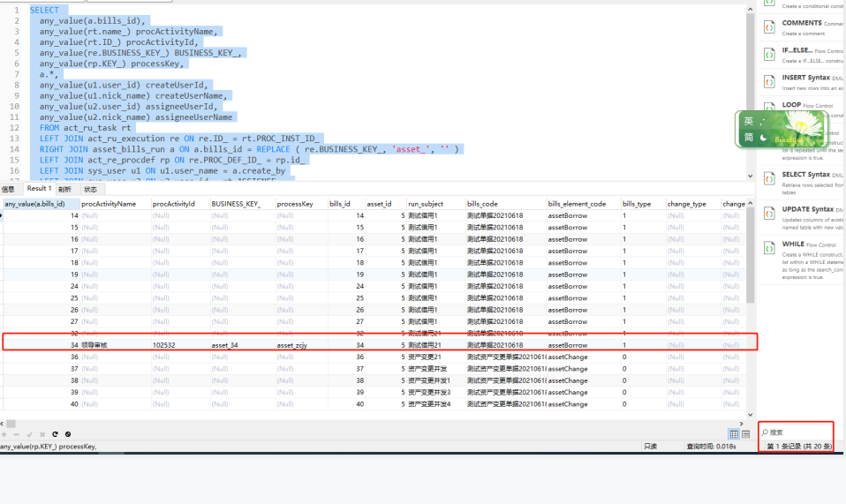Click the refresh results icon
The image size is (846, 504).
(55, 434)
